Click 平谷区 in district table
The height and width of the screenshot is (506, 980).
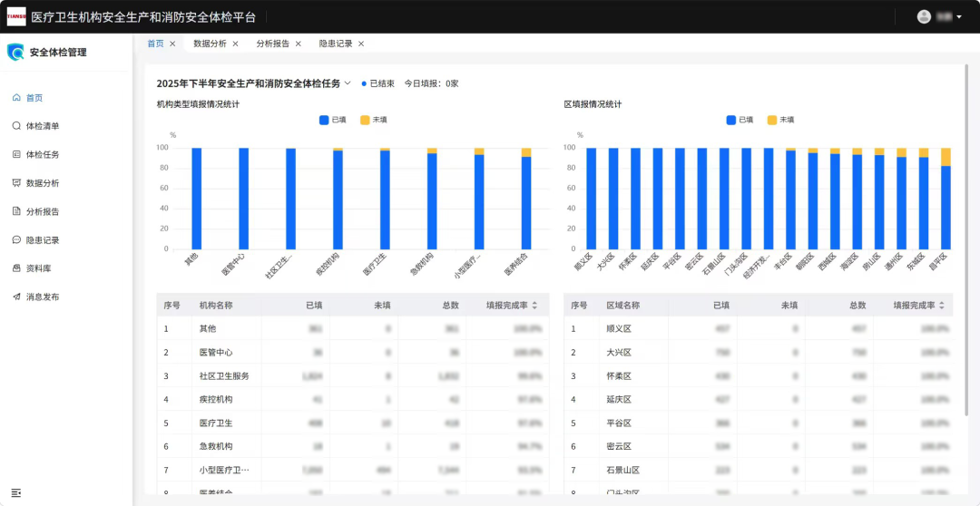(x=619, y=423)
